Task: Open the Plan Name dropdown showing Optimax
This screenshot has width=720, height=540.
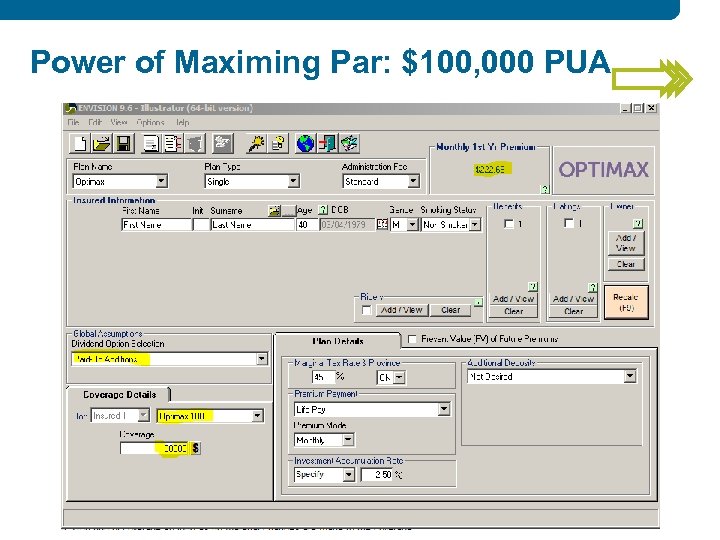Action: coord(161,181)
